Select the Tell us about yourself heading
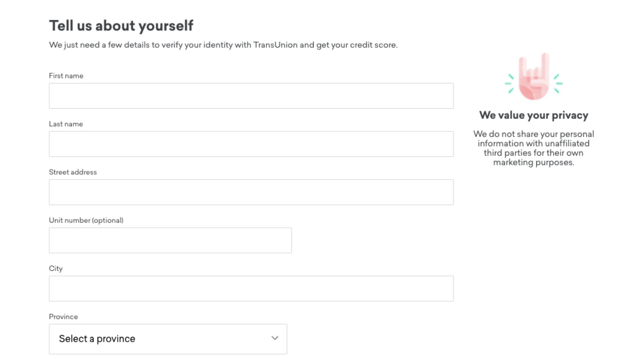Viewport: 644px width, 362px height. pos(121,26)
